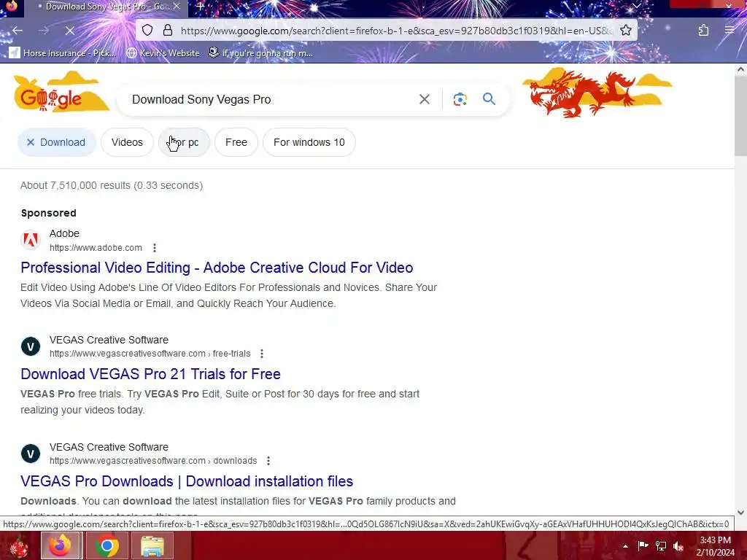Select the Free filter chip
Viewport: 747px width, 560px height.
click(x=236, y=142)
